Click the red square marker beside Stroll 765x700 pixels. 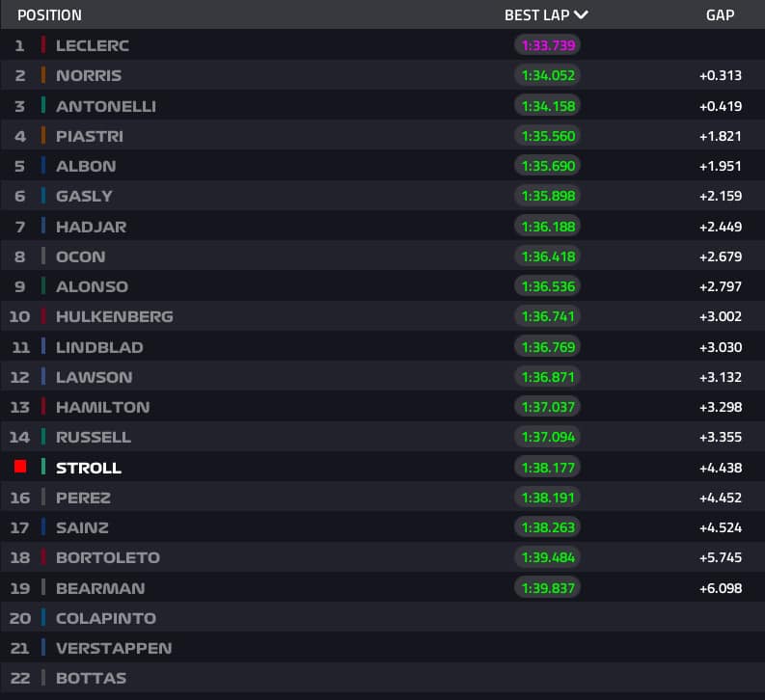20,467
